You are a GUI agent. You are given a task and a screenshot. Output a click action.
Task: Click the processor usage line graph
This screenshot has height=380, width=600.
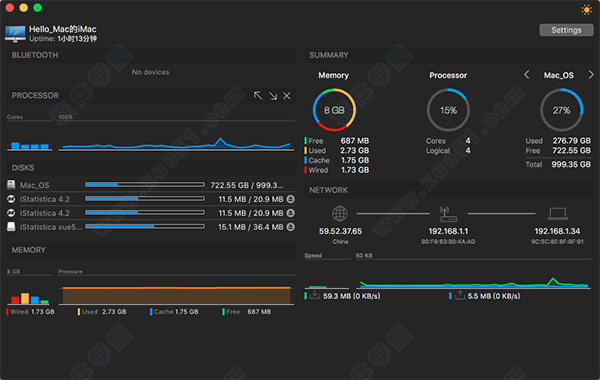[x=176, y=136]
